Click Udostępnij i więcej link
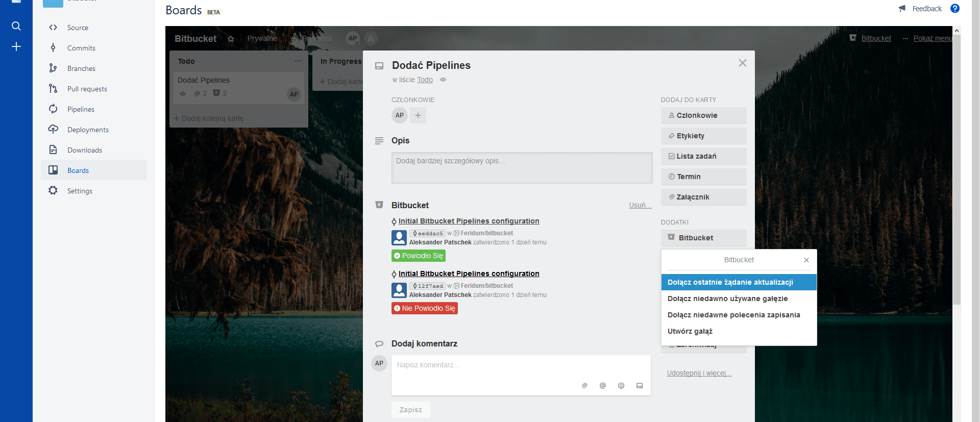 (699, 373)
